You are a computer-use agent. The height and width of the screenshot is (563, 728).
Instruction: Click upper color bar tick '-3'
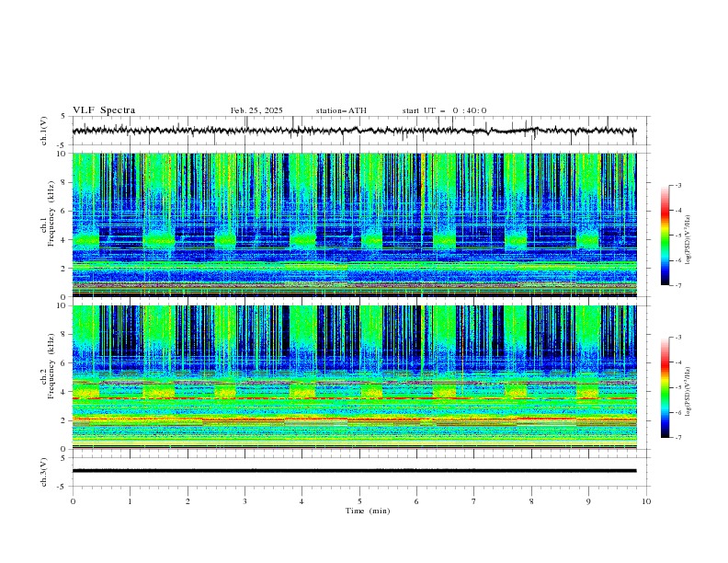tap(677, 185)
